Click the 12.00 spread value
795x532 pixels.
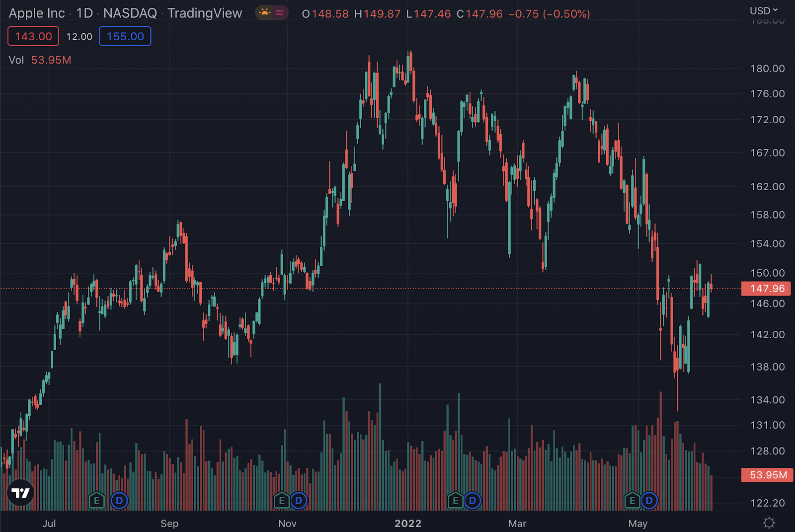click(79, 37)
